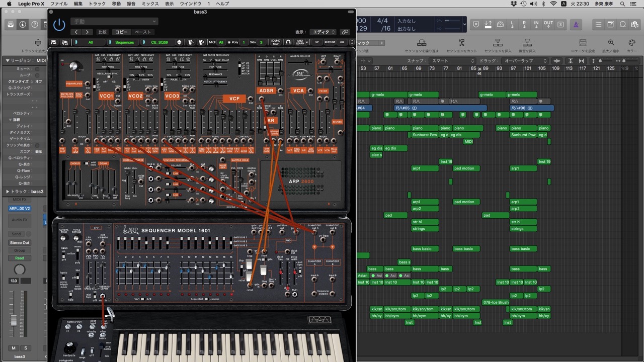644x362 pixels.
Task: Open the ファイル menu
Action: pos(59,4)
